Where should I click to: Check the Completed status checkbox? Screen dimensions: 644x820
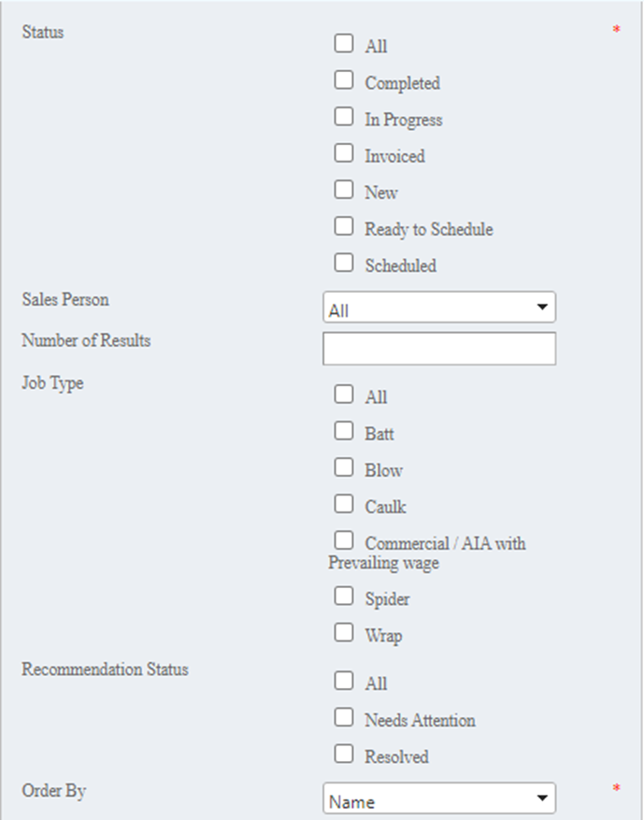[344, 80]
